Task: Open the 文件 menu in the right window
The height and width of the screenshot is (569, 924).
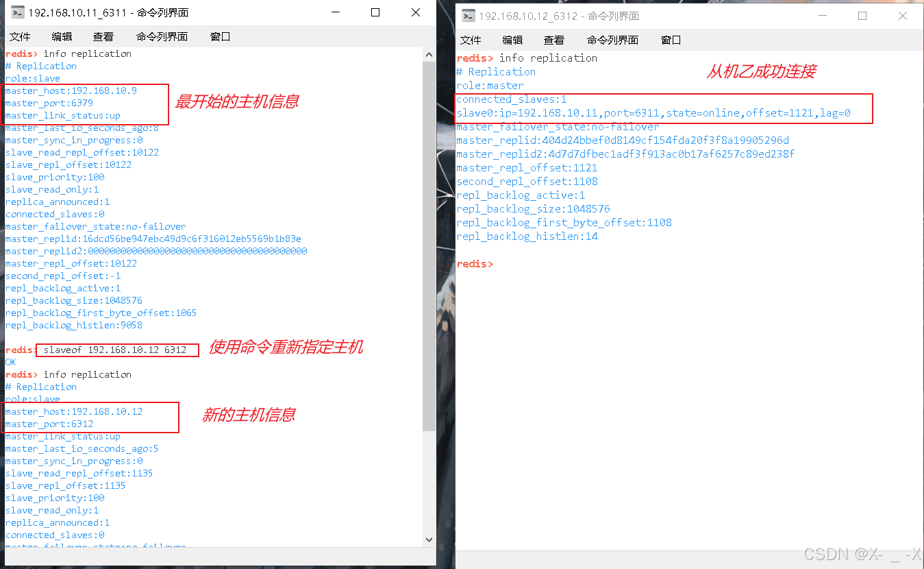Action: pos(471,40)
